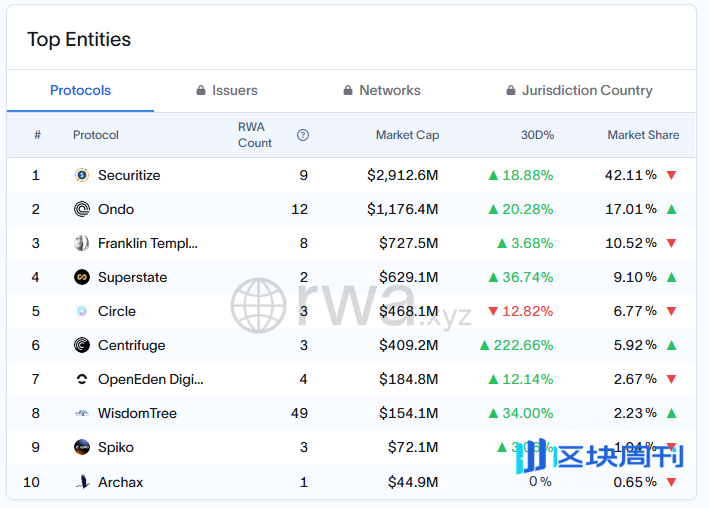Switch to the Networks tab
The width and height of the screenshot is (709, 508).
coord(382,90)
